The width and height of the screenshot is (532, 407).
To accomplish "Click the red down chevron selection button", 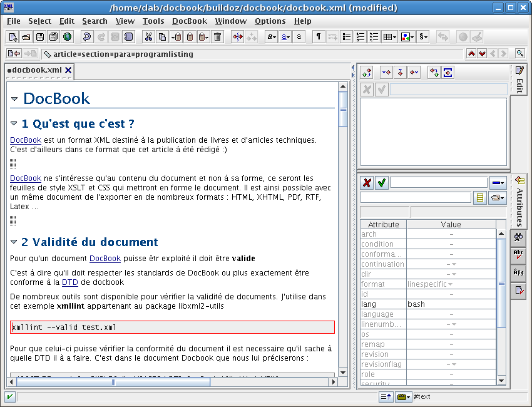I will 482,53.
